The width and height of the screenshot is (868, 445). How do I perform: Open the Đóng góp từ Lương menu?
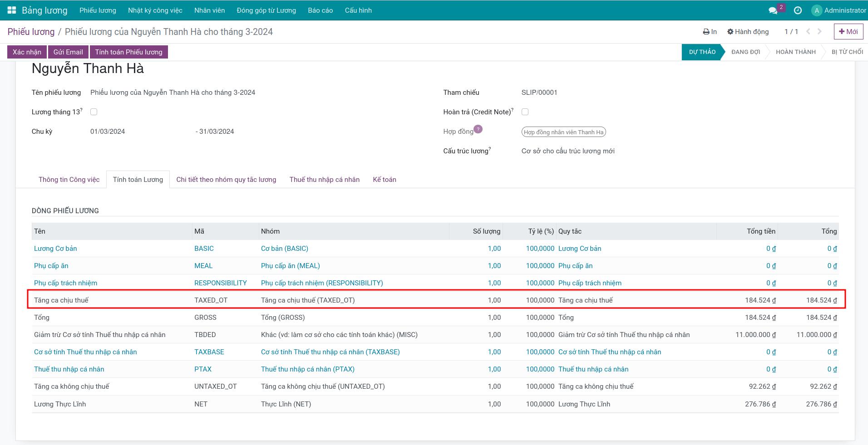(266, 10)
